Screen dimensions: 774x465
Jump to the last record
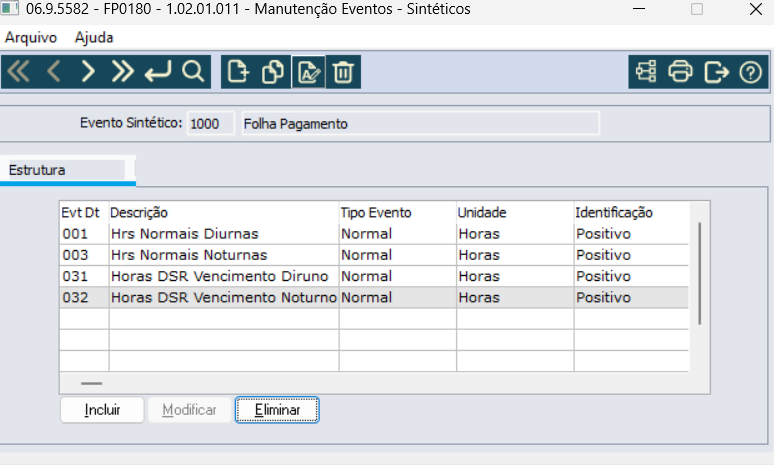pyautogui.click(x=122, y=72)
